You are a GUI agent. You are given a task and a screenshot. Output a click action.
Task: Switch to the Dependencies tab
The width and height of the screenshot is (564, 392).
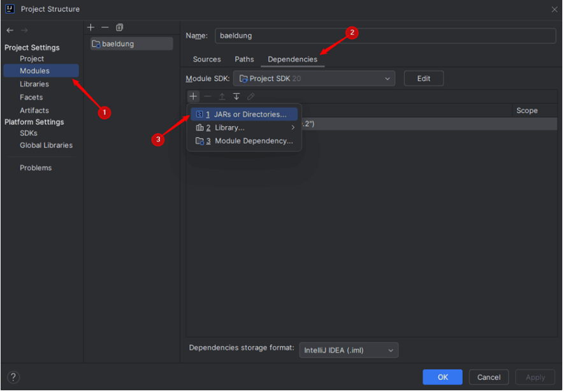pyautogui.click(x=293, y=59)
